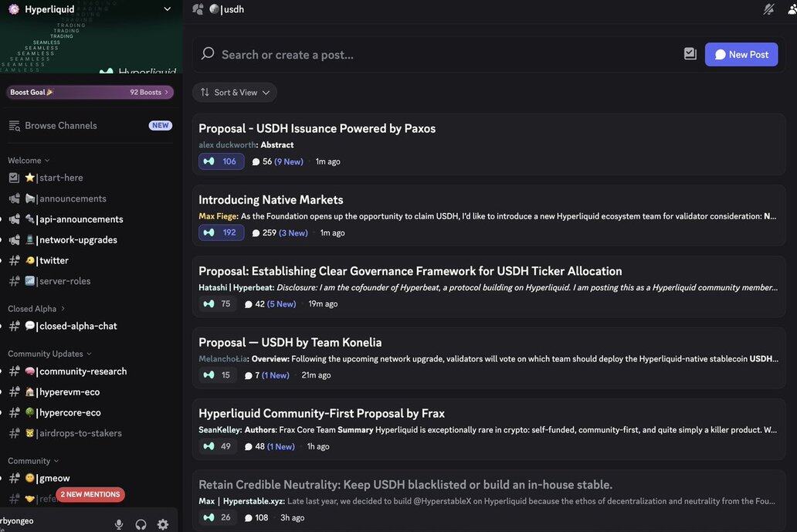Click the 56 comments icon on Paxos post
The image size is (797, 532).
pos(256,161)
